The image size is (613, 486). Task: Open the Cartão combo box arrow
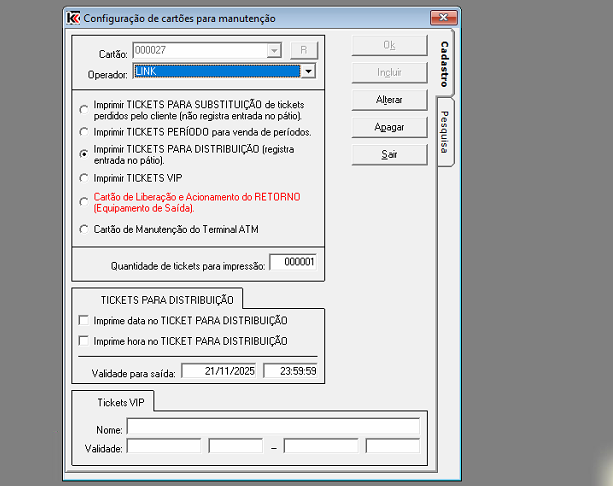pyautogui.click(x=273, y=50)
